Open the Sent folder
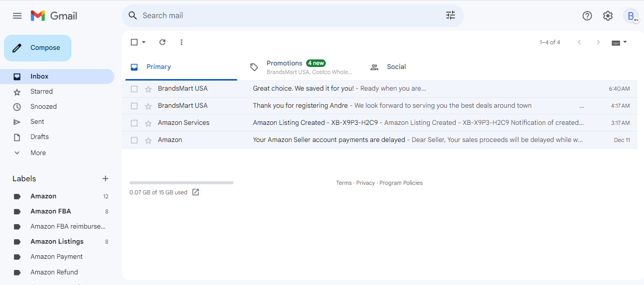This screenshot has height=285, width=644. click(x=57, y=122)
